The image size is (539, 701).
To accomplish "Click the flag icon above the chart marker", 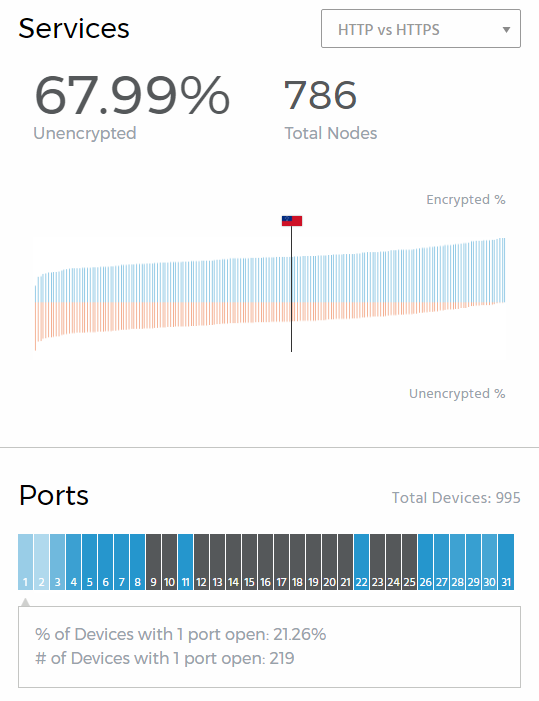I will pos(292,221).
